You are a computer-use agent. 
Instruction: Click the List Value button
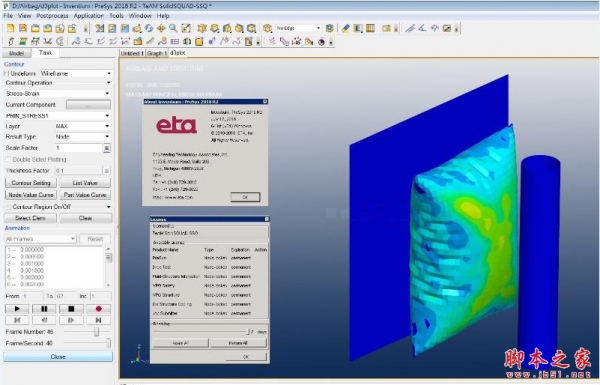[85, 183]
